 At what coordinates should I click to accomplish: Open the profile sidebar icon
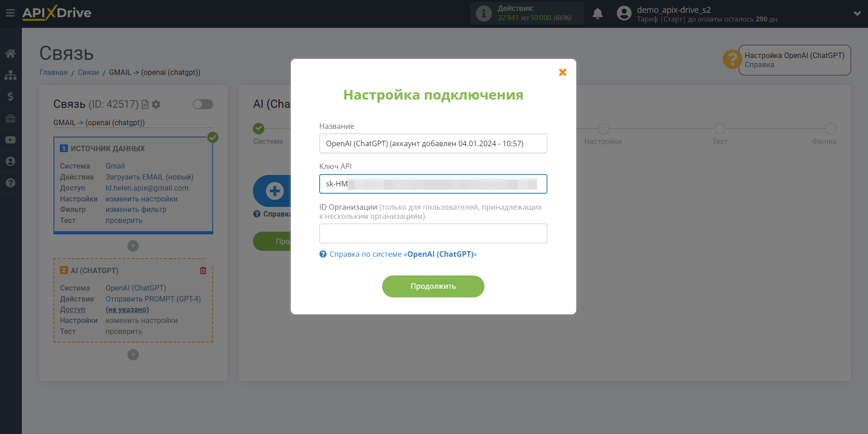[x=11, y=161]
